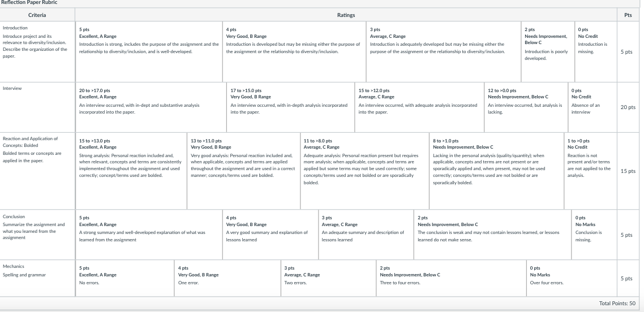
Task: Click the Ratings column header
Action: tap(346, 15)
